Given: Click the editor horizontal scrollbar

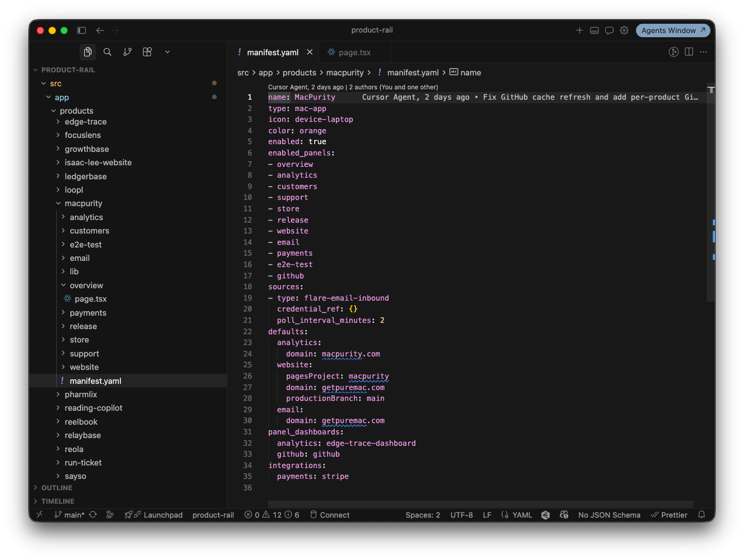Looking at the screenshot, I should (481, 504).
